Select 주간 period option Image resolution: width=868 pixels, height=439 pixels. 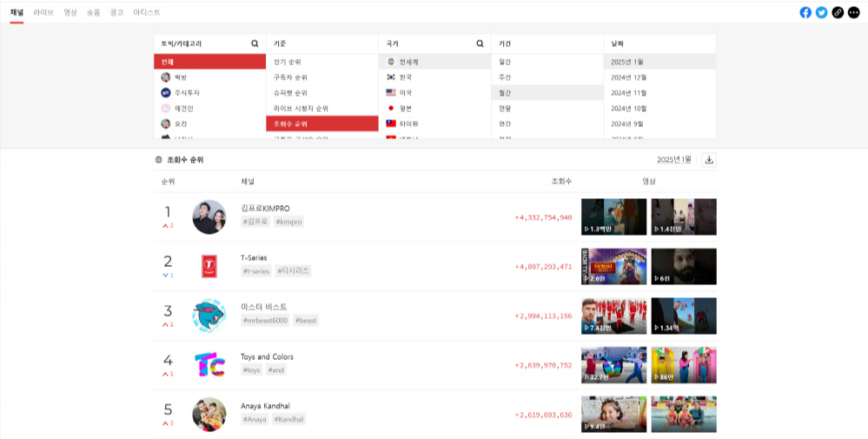pyautogui.click(x=505, y=77)
